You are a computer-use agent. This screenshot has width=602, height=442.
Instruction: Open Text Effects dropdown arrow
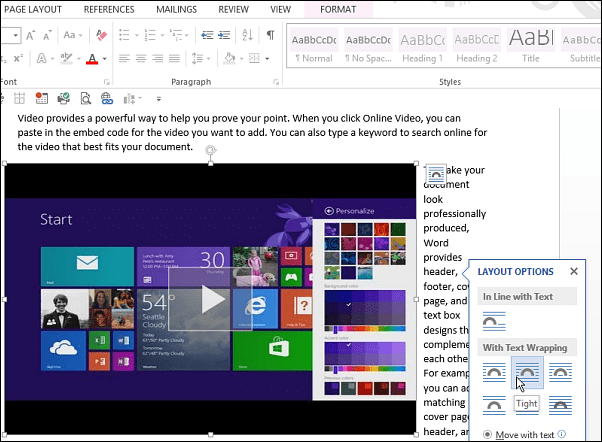(x=52, y=59)
